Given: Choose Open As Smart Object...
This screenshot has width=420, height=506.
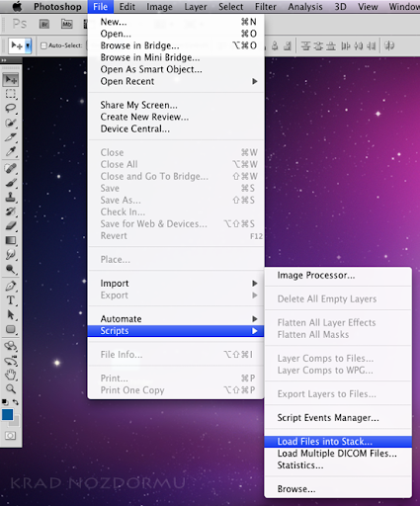Looking at the screenshot, I should (176, 69).
